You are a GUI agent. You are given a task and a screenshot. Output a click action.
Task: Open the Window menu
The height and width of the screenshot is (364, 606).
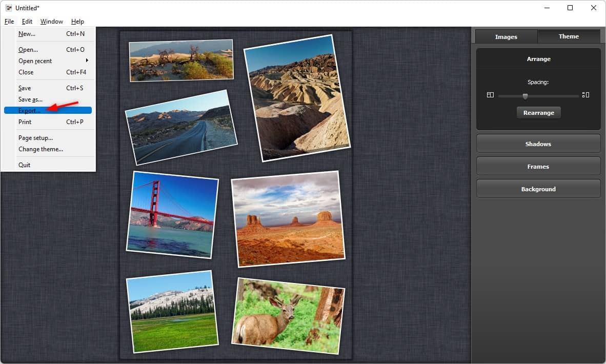[52, 22]
